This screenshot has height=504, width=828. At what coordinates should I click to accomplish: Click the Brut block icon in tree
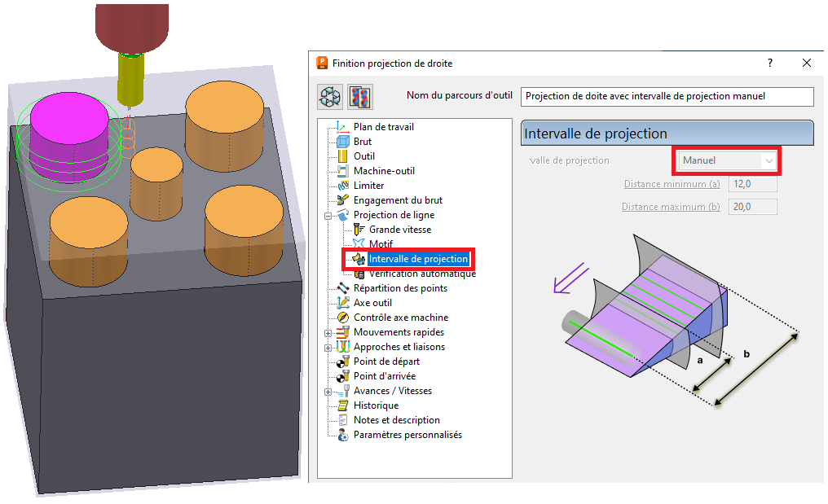[342, 142]
